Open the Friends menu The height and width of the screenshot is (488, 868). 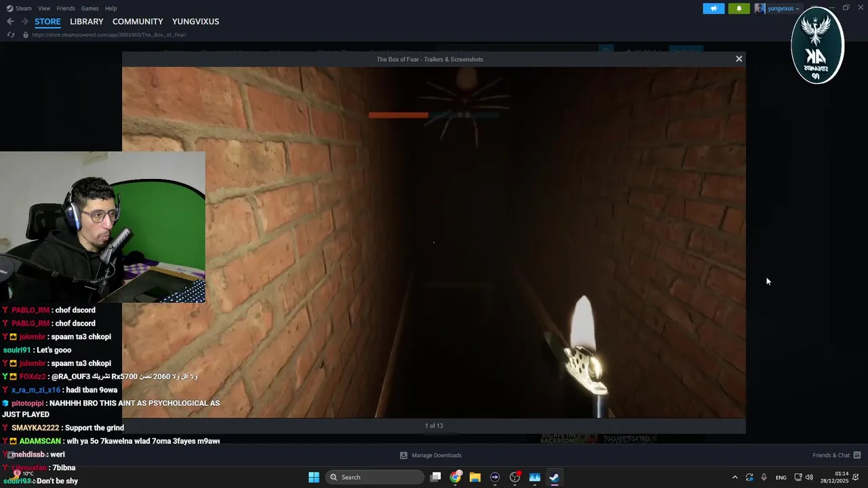click(x=66, y=8)
